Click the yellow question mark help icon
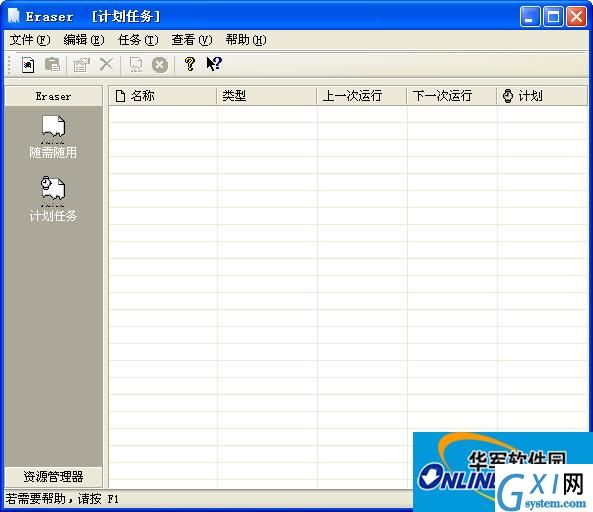Screen dimensions: 593x512 189,64
